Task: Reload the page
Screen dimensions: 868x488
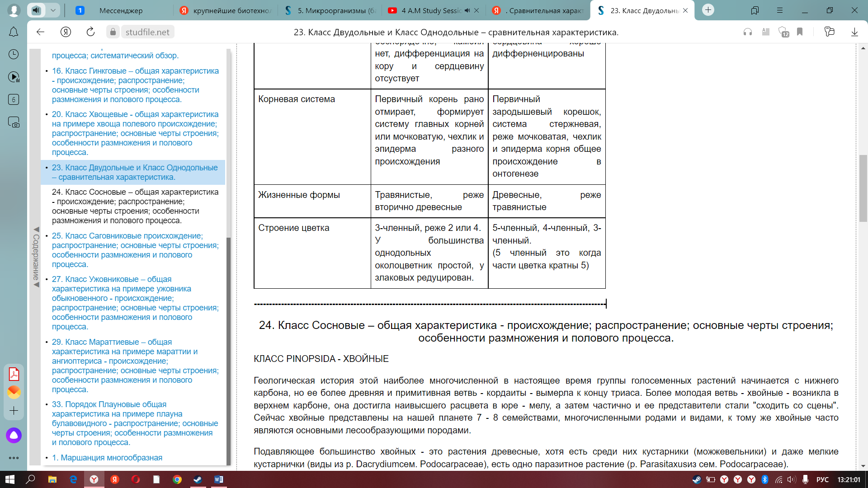Action: point(90,32)
